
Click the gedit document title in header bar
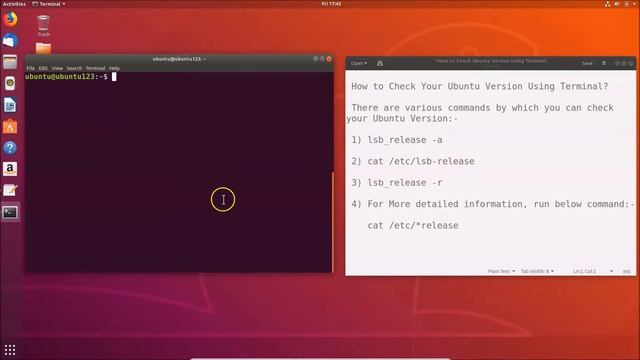tap(491, 61)
